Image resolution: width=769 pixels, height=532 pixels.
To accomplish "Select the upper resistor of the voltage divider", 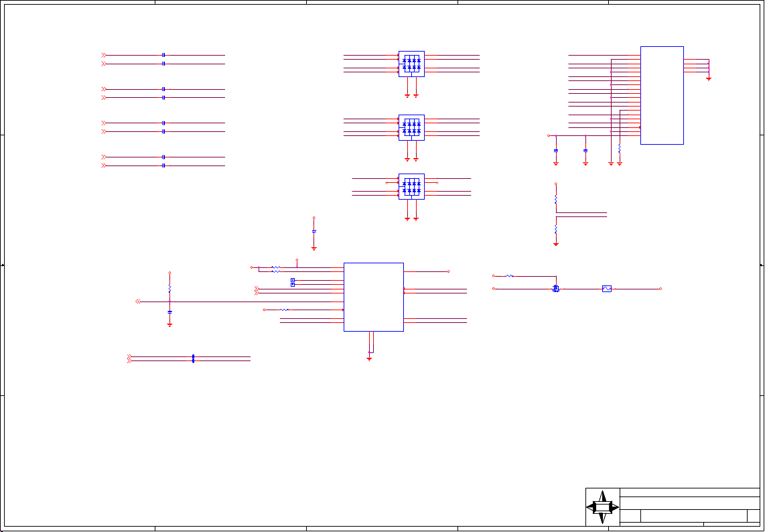I will pyautogui.click(x=556, y=199).
